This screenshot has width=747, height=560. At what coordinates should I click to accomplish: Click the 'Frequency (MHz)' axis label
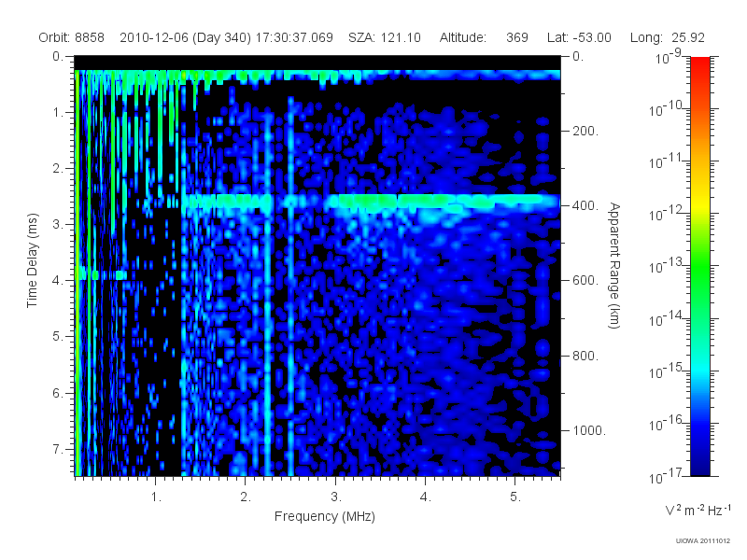pyautogui.click(x=325, y=517)
